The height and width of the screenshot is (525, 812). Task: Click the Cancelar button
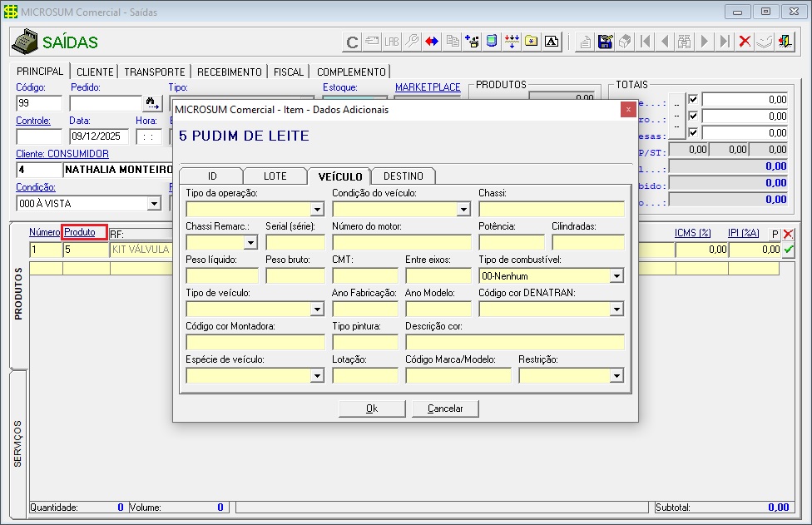(444, 409)
